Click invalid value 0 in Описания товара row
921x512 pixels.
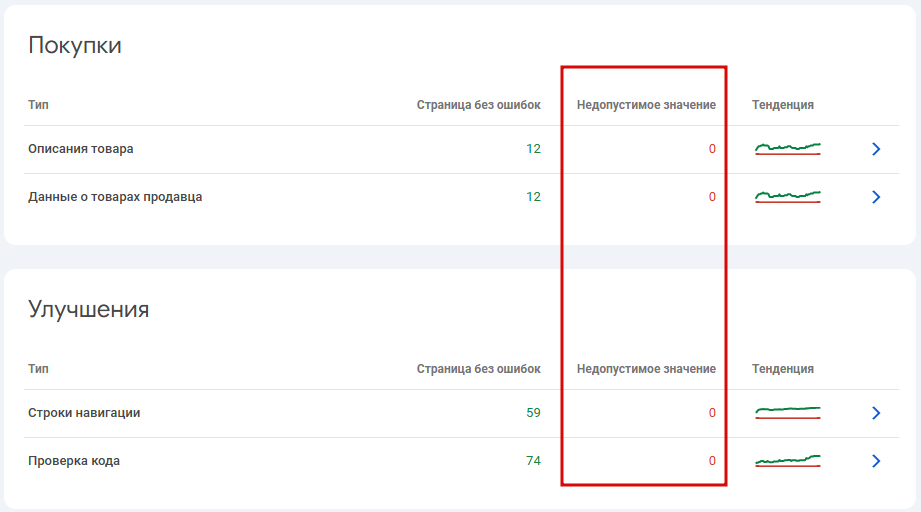712,149
